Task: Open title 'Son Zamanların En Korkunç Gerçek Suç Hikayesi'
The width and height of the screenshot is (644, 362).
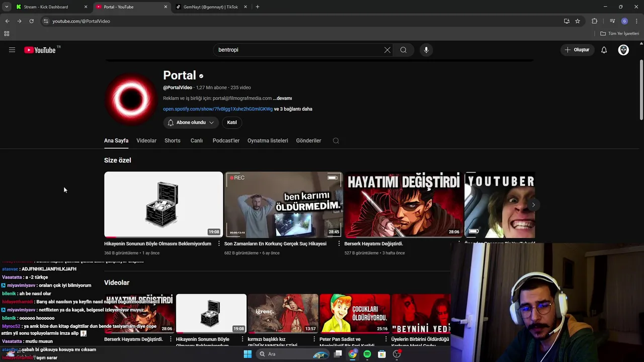Action: coord(275,244)
